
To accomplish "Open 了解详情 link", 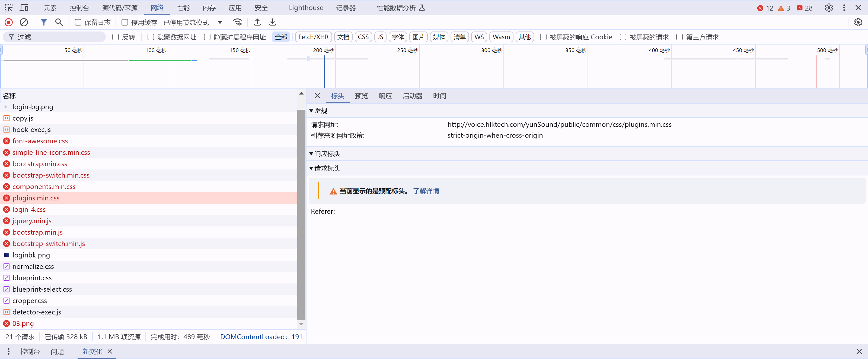I will pyautogui.click(x=426, y=191).
